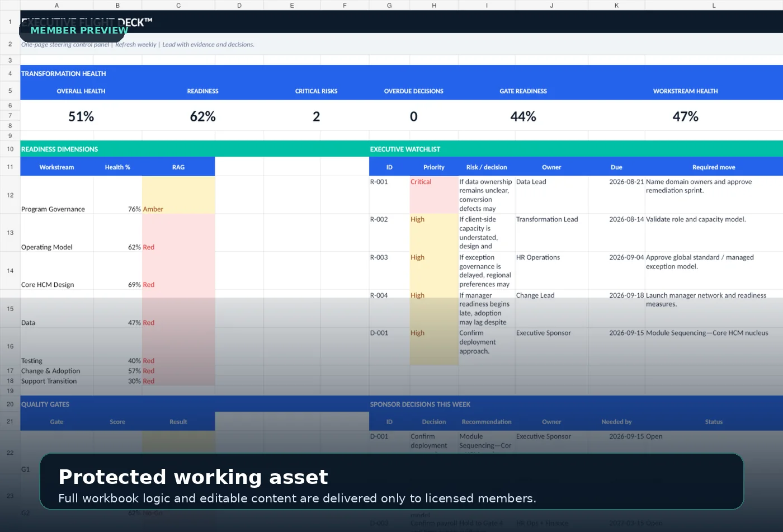Select the Confirm deployment approach cell
This screenshot has width=783, height=532.
(487, 346)
